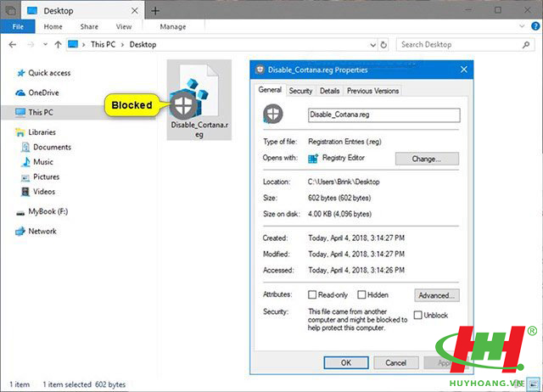Screen dimensions: 543x392
Task: Tick the Unblock checkbox
Action: pos(418,315)
